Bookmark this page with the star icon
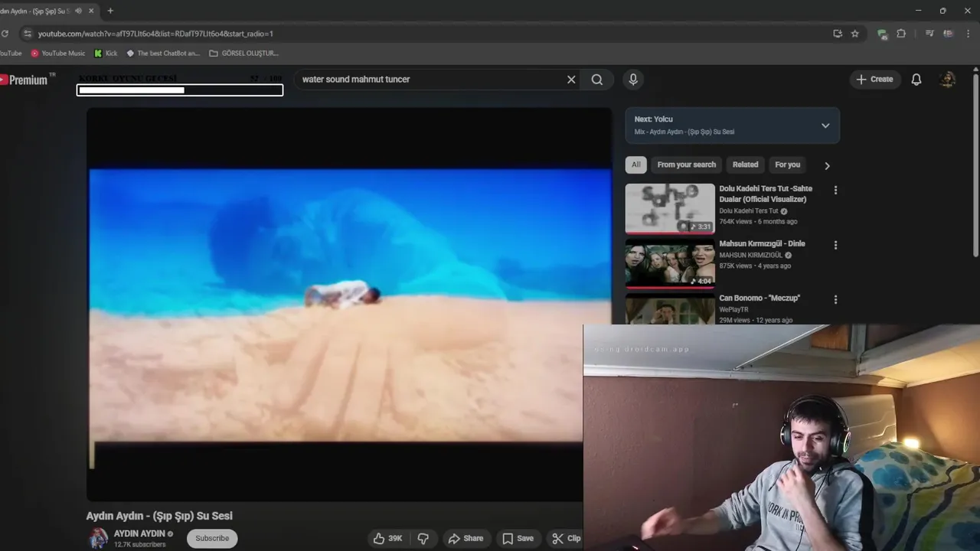The width and height of the screenshot is (980, 551). [855, 34]
